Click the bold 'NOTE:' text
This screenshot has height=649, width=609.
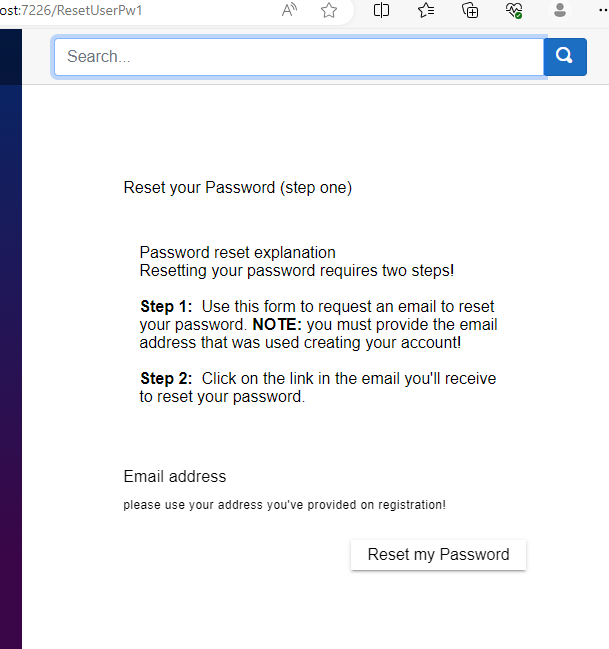(277, 325)
